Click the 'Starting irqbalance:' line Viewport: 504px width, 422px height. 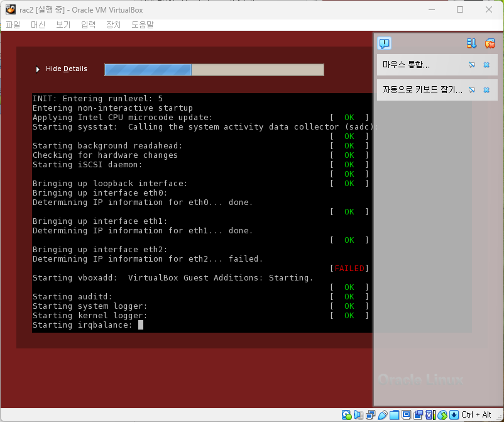tap(82, 325)
